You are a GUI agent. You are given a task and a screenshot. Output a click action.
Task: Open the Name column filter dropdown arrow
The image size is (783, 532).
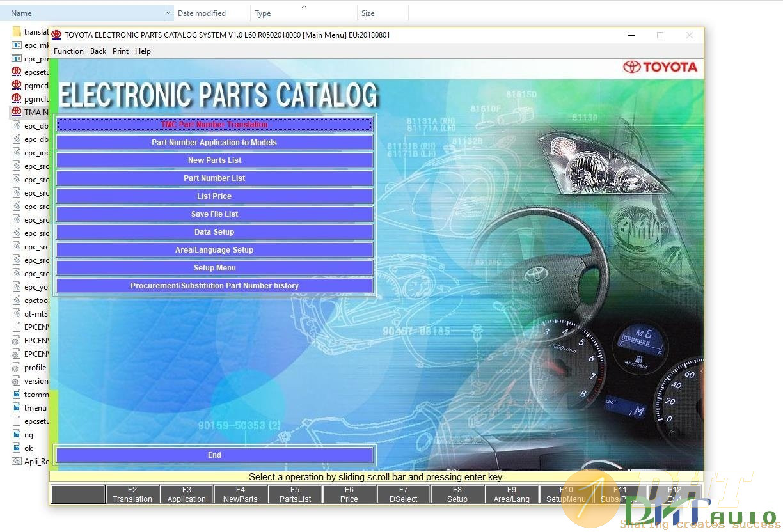[169, 13]
